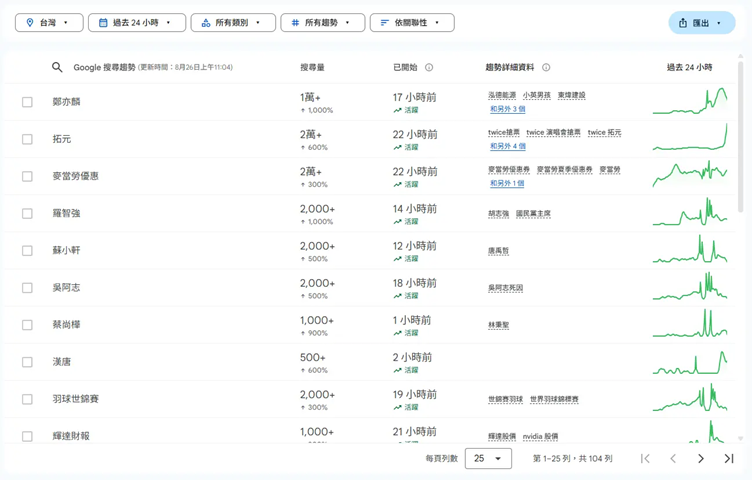
Task: Open the 匯出 export menu
Action: point(702,23)
